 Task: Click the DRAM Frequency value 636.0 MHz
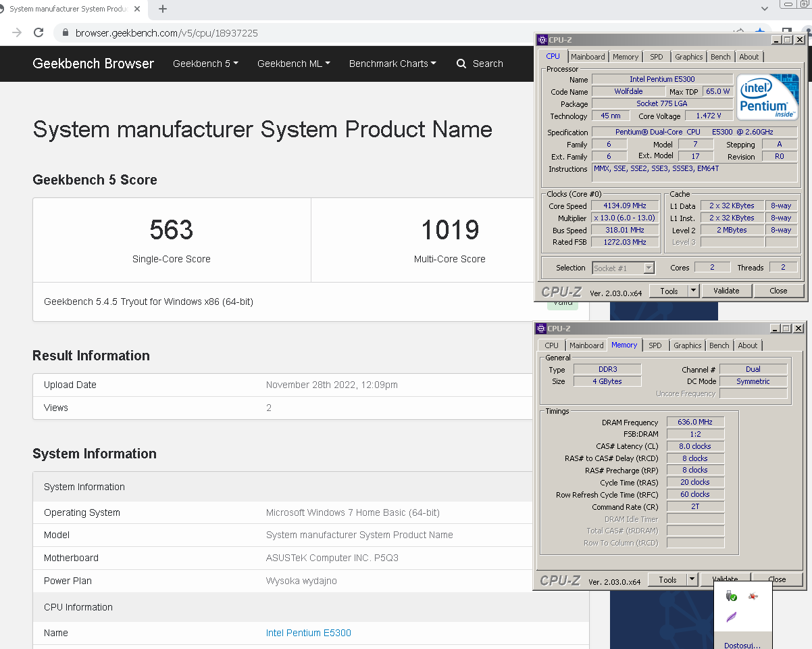point(695,422)
